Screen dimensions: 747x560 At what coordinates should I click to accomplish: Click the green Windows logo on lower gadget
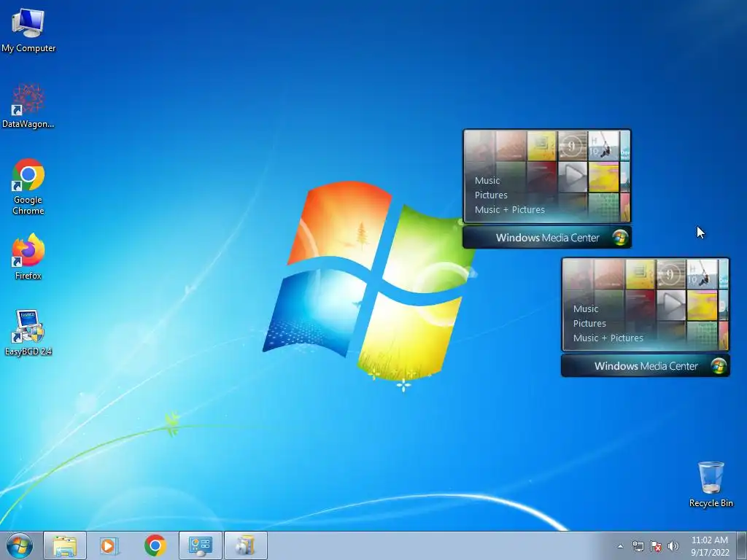tap(719, 366)
